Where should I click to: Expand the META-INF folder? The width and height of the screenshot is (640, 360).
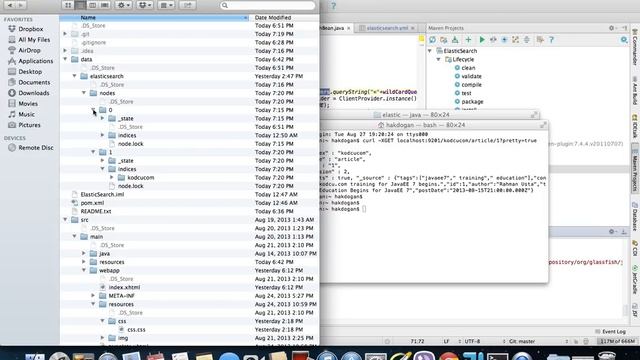click(93, 296)
